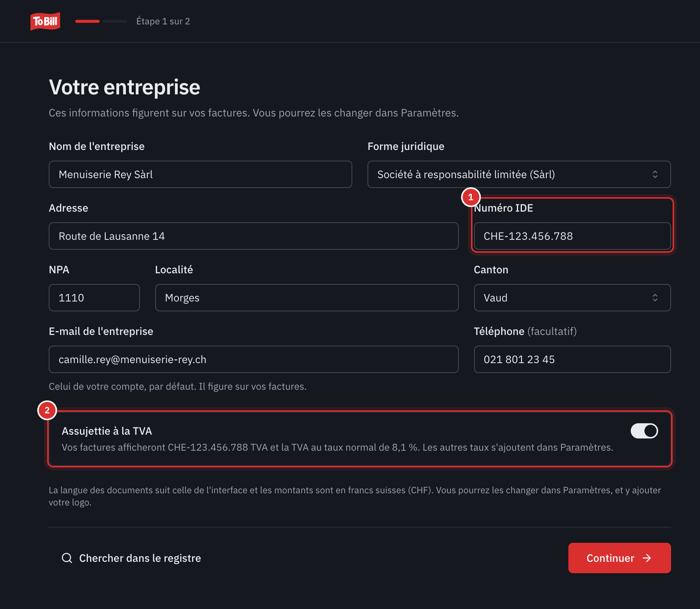The width and height of the screenshot is (700, 609).
Task: Click the 'Celui de votre compte, par défaut' hint
Action: tap(178, 386)
